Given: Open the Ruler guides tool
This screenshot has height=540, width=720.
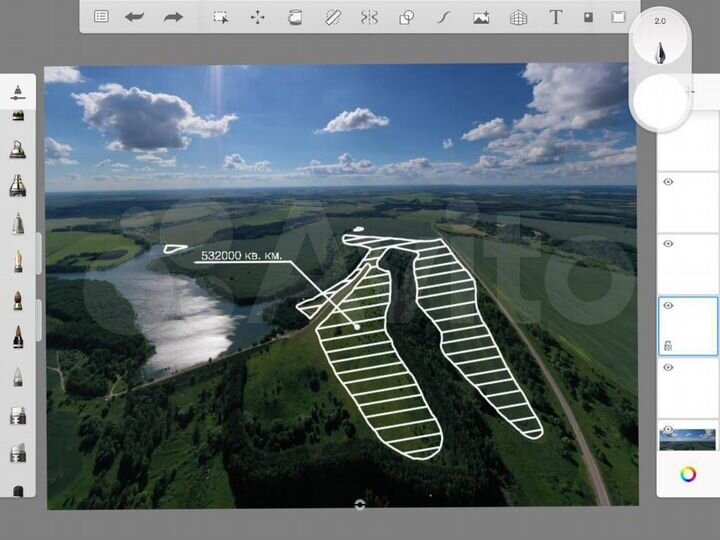Looking at the screenshot, I should tap(333, 17).
